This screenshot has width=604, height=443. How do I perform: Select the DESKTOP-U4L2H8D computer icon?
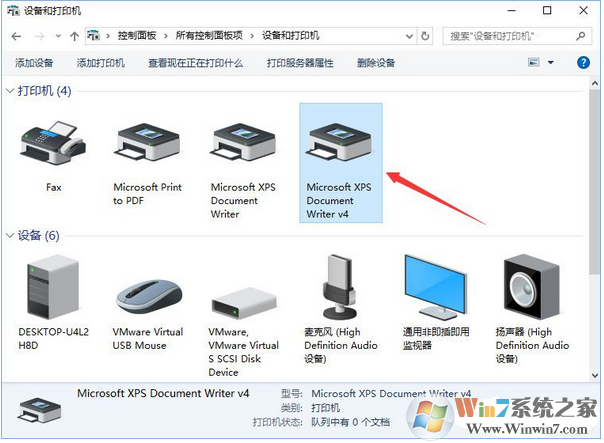pos(53,287)
